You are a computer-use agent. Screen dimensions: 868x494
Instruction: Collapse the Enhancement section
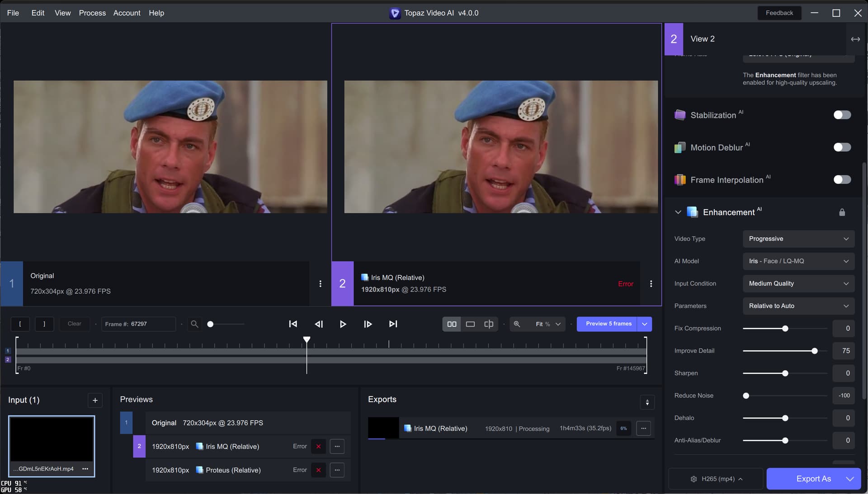[x=678, y=212]
